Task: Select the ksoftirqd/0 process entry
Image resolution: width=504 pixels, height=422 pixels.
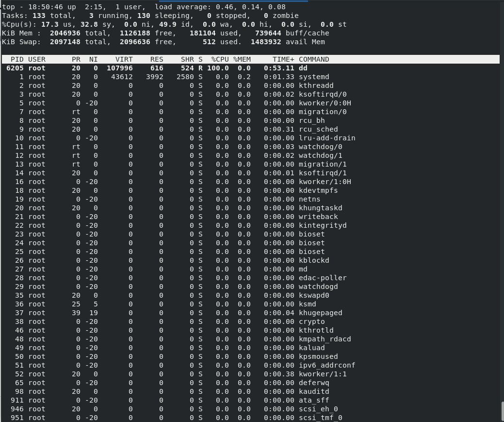Action: coord(323,94)
